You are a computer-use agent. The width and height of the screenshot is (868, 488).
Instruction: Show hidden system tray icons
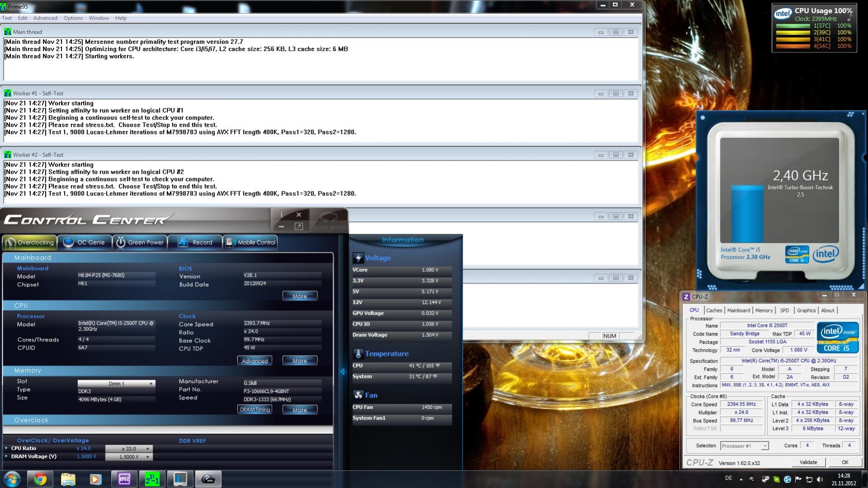tap(741, 479)
